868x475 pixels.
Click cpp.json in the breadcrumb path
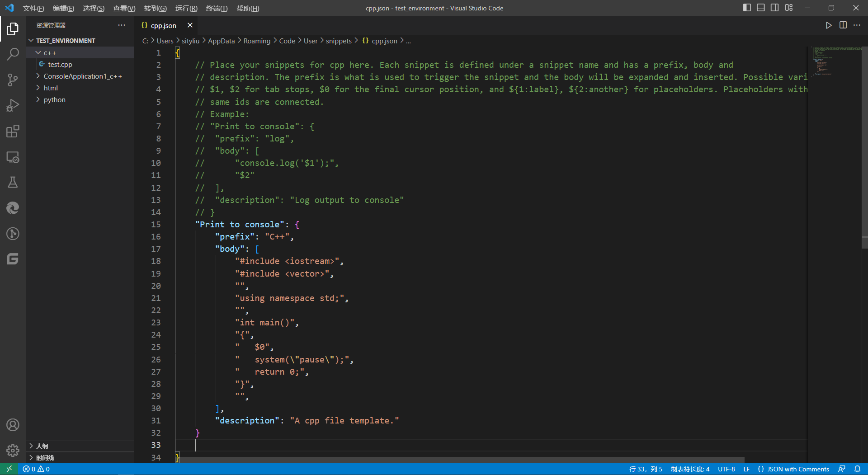[384, 41]
